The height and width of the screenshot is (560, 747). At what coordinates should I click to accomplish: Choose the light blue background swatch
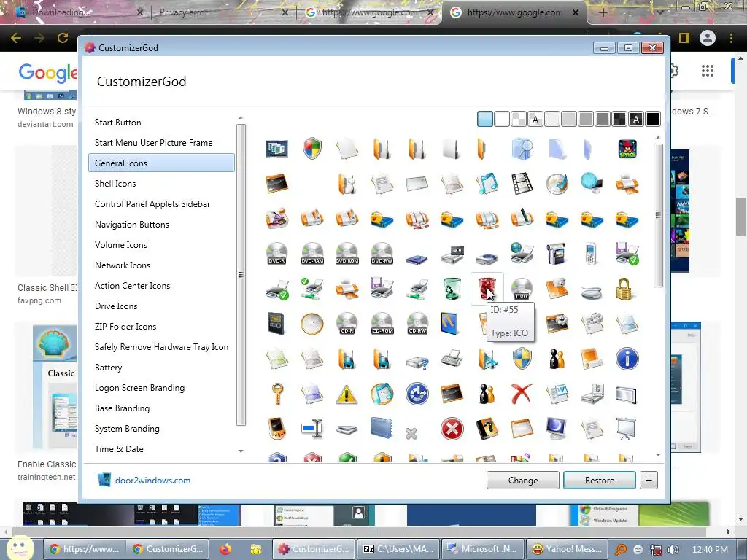[485, 119]
